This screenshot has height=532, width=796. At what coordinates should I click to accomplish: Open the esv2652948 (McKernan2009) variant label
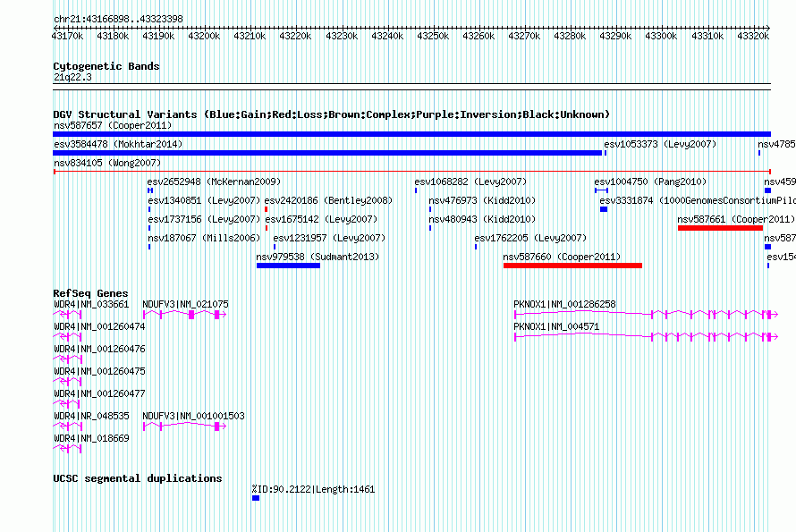214,182
